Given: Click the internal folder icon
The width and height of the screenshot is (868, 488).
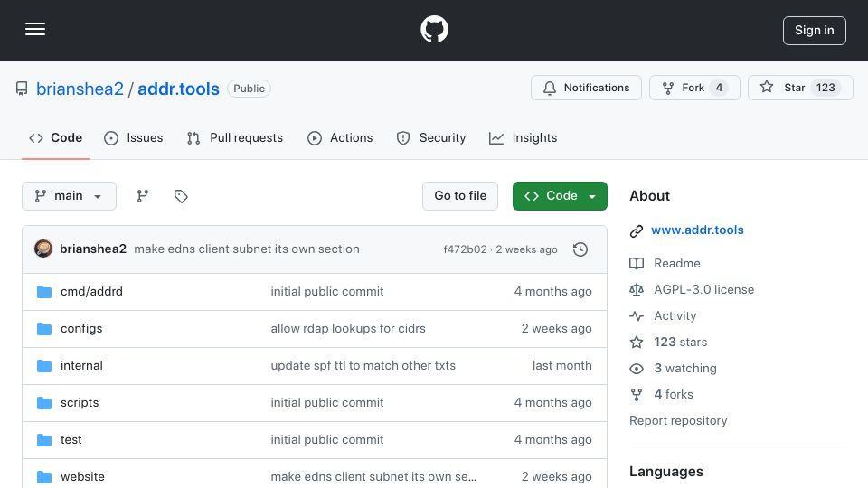Looking at the screenshot, I should tap(44, 366).
